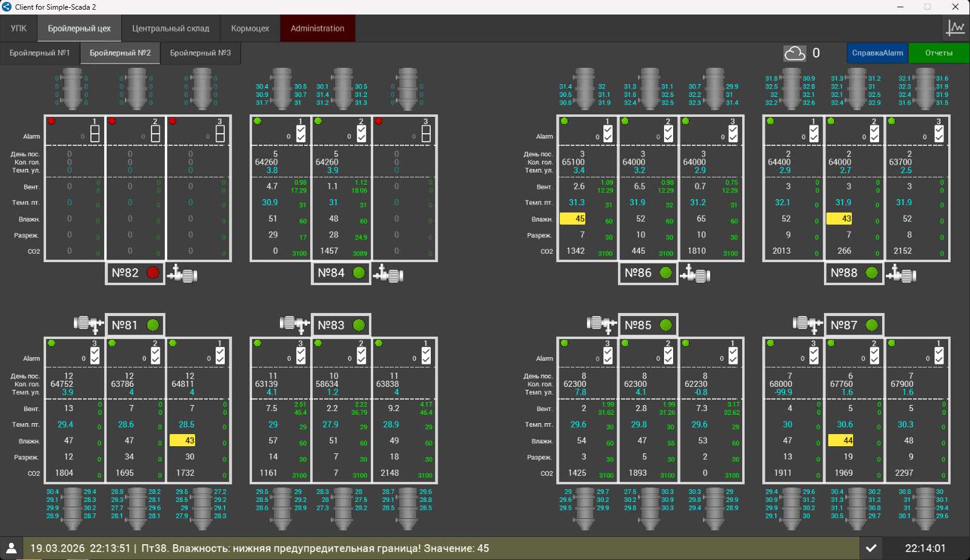Click the СправкаAlarm button
This screenshot has width=970, height=560.
[877, 53]
